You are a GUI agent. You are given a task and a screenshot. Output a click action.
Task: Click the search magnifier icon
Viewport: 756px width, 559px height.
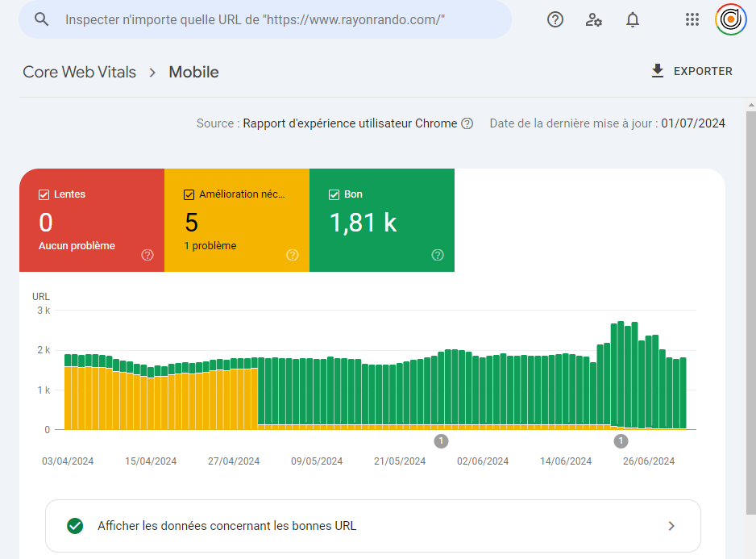coord(41,19)
